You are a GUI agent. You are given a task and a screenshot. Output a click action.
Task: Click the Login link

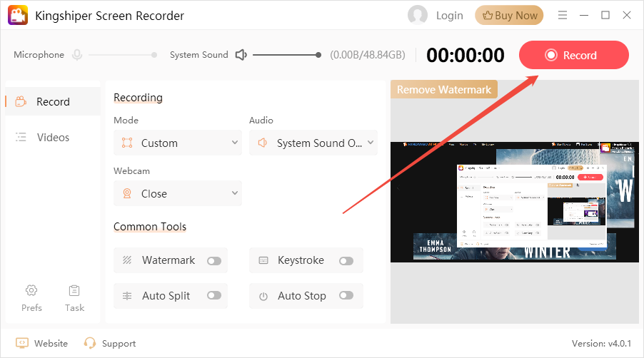(x=449, y=16)
